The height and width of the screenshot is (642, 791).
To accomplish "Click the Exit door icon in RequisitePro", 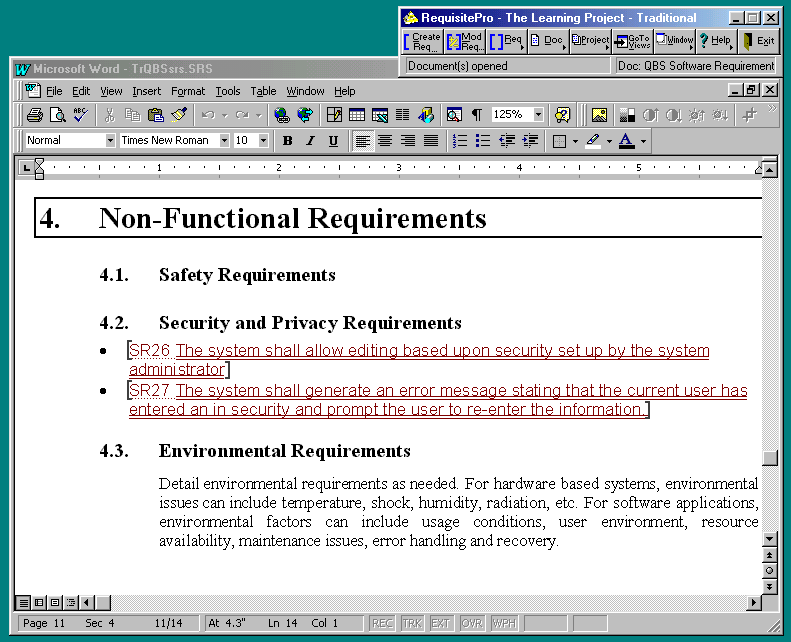I will coord(759,41).
